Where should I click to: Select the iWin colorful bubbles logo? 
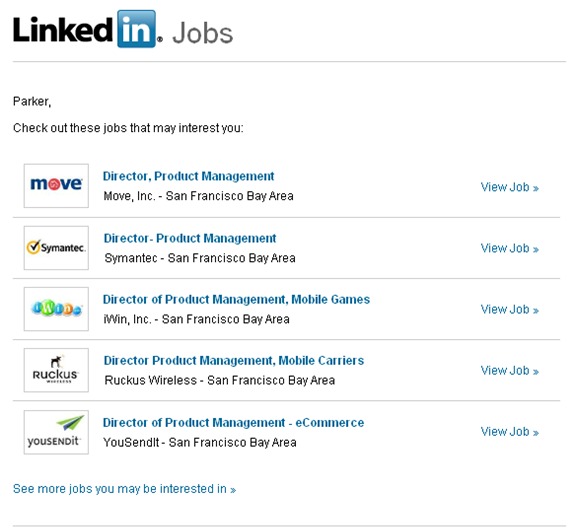tap(56, 309)
